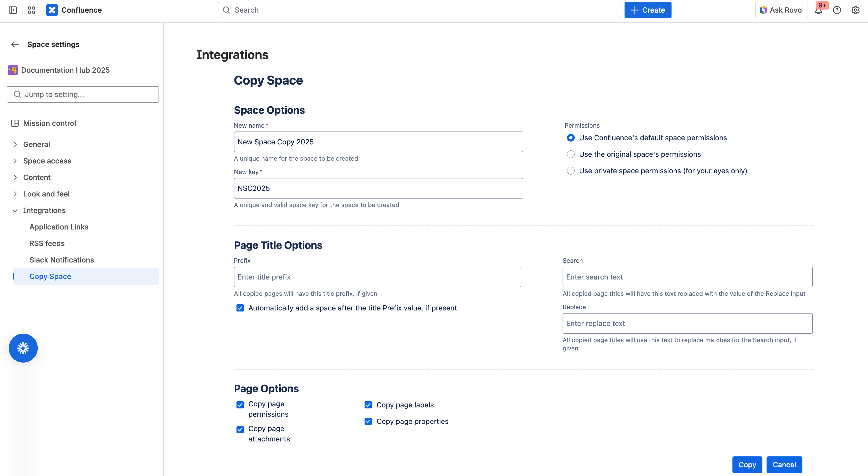Click the back arrow beside Space settings
The image size is (868, 476).
15,44
